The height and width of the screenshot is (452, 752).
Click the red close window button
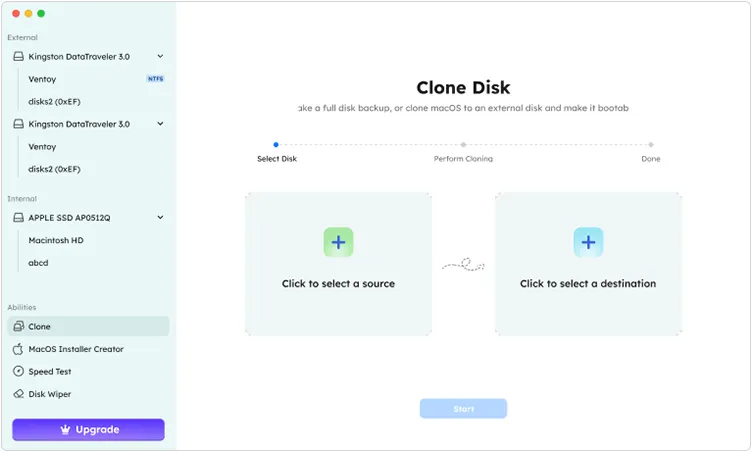[16, 13]
